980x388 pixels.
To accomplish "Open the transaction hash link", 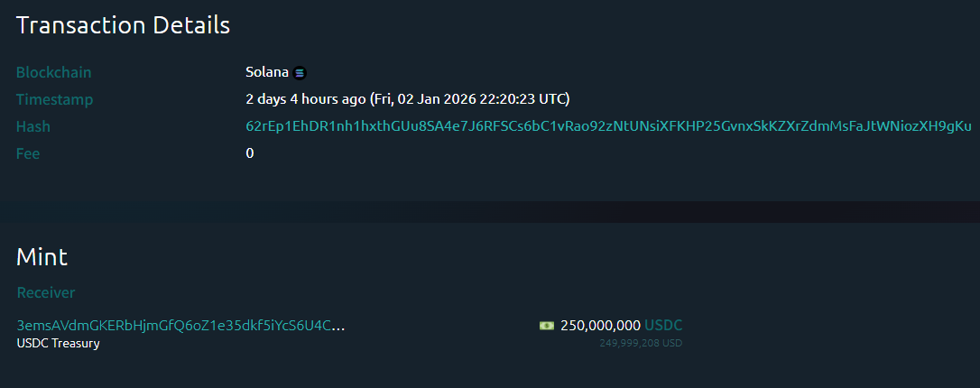I will [608, 126].
